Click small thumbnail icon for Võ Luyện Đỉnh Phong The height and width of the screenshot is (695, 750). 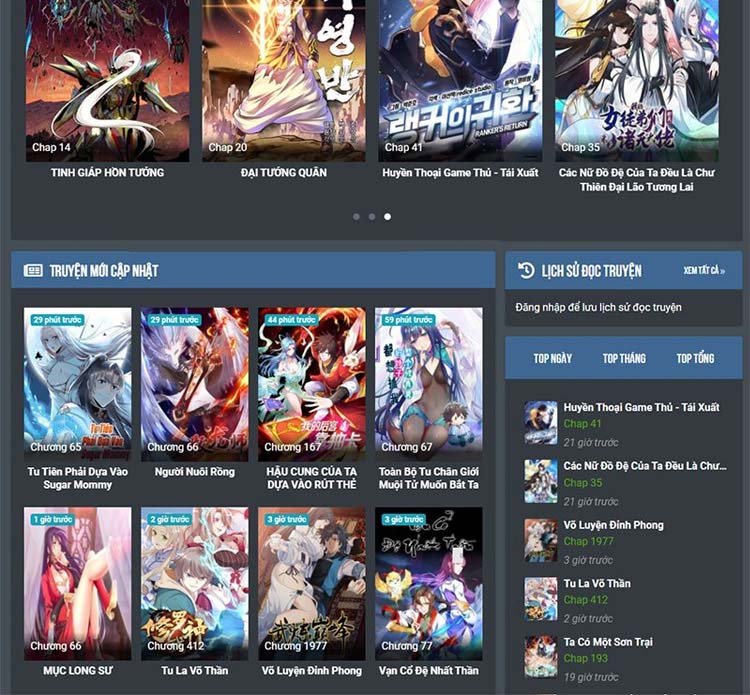[x=541, y=540]
